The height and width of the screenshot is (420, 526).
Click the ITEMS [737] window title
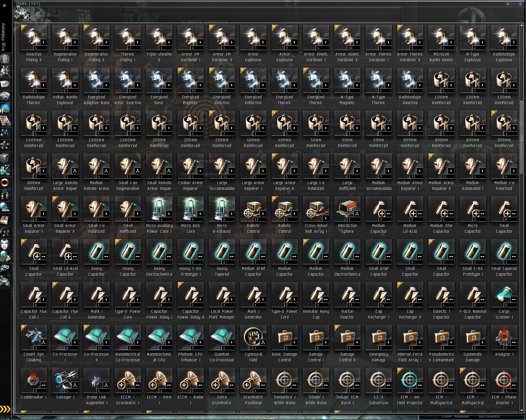pyautogui.click(x=28, y=4)
